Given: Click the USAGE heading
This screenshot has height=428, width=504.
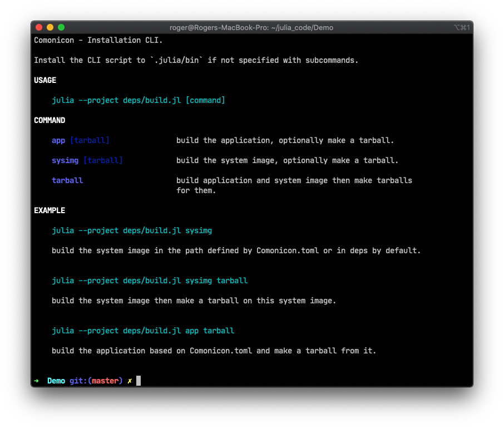Looking at the screenshot, I should (x=45, y=80).
